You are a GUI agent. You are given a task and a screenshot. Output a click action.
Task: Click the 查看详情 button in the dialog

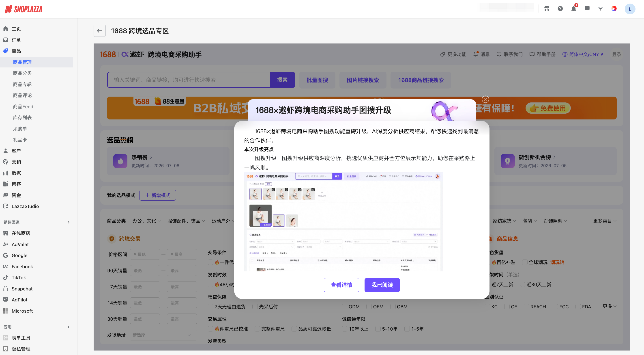point(341,285)
